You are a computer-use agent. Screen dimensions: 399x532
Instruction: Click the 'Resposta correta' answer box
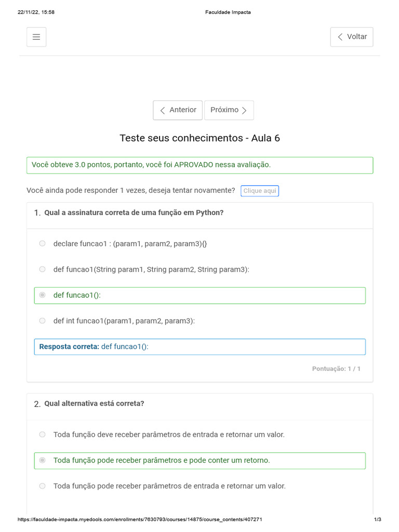[199, 347]
